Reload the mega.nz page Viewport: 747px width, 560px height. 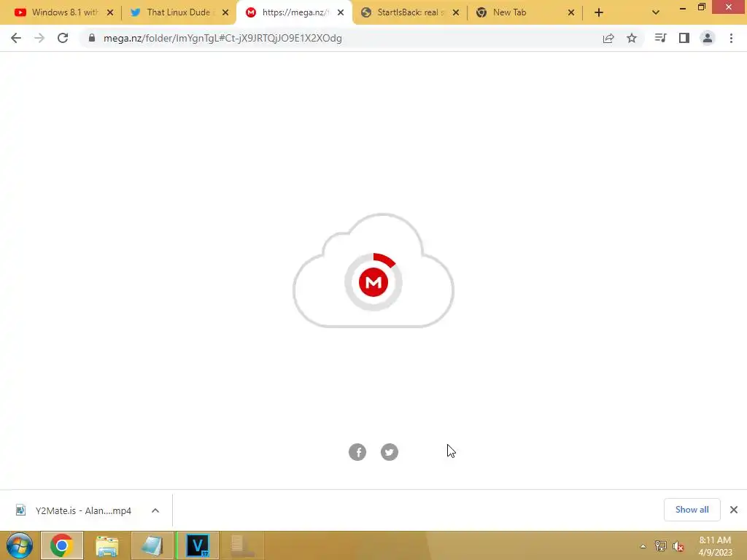tap(63, 38)
